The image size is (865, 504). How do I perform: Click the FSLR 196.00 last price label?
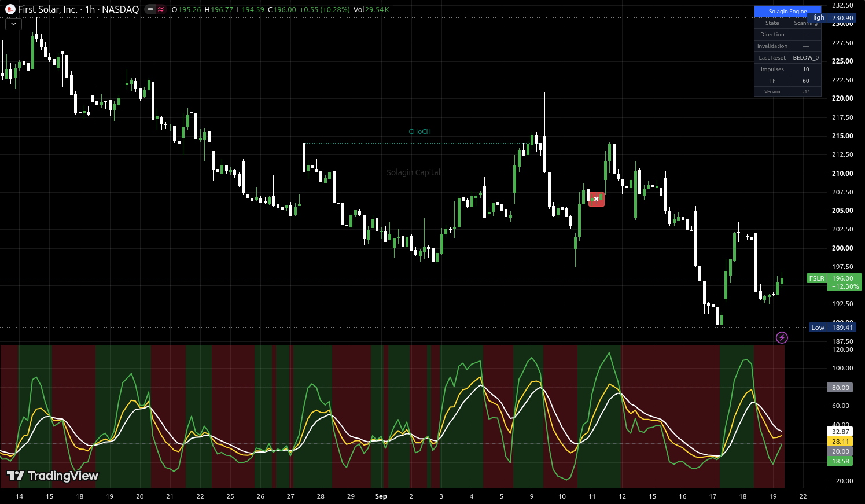pyautogui.click(x=834, y=282)
